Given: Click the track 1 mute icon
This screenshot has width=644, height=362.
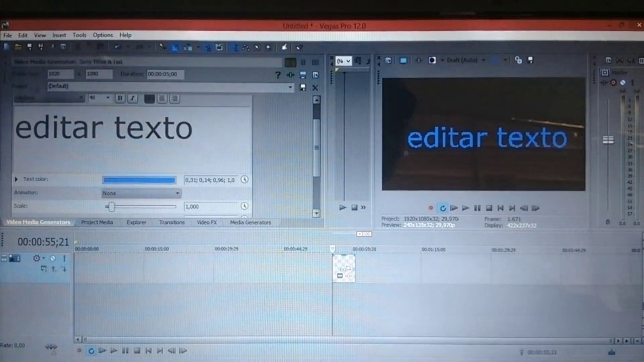Looking at the screenshot, I should coord(53,258).
